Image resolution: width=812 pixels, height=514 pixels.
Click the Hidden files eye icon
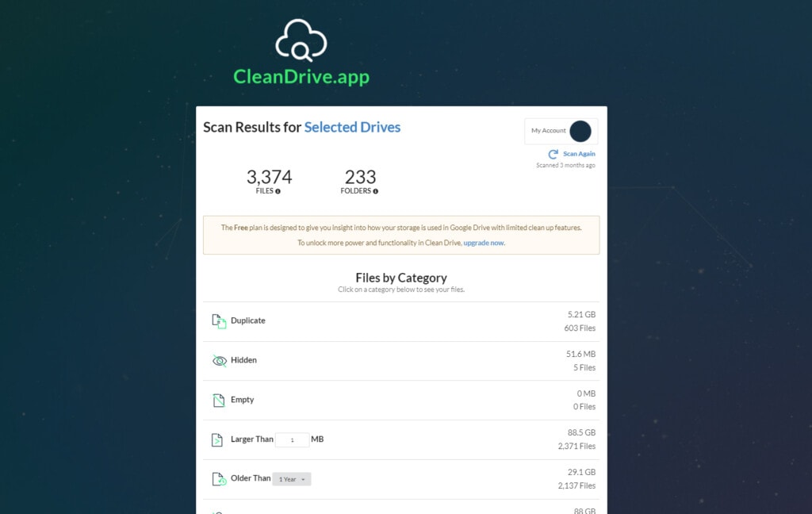pos(220,361)
